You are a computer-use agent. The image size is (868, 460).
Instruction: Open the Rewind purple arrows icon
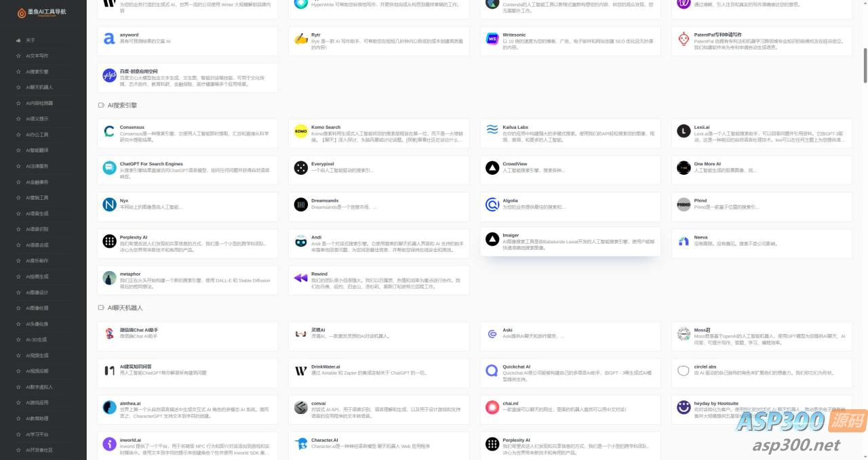pyautogui.click(x=301, y=278)
